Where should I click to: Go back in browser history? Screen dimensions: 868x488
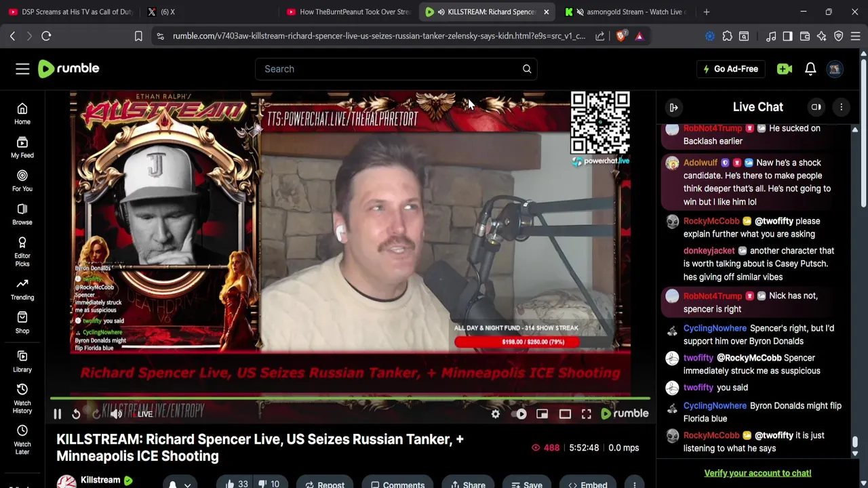pyautogui.click(x=12, y=36)
